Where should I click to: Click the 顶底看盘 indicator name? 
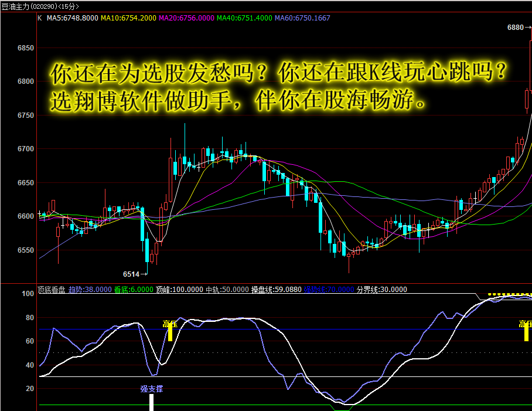(x=51, y=290)
